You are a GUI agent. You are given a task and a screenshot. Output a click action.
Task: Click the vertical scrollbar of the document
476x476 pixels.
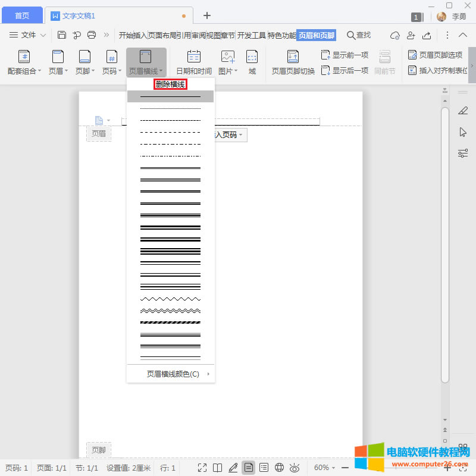pos(444,238)
